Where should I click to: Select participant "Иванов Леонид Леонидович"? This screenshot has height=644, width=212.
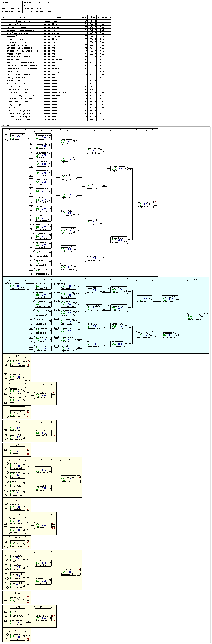tap(19, 57)
